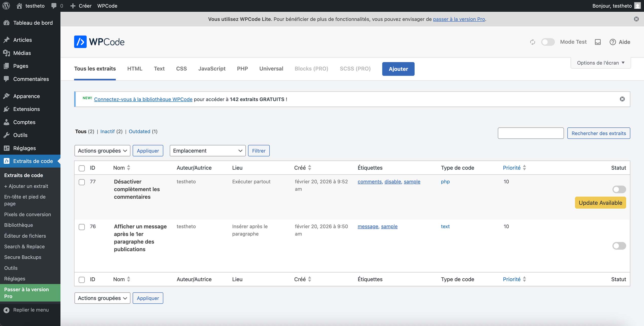Click the WordPress logo in the admin bar

tap(6, 6)
